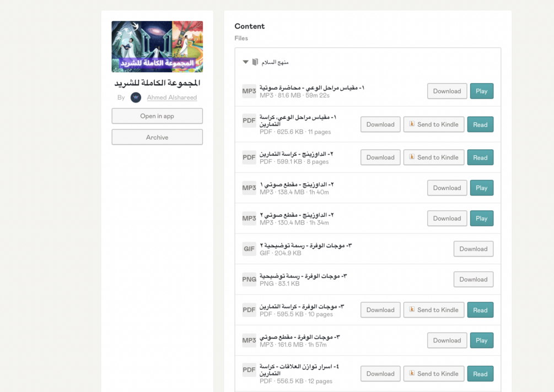Download the 556.5 KB PDF
The width and height of the screenshot is (554, 392).
click(380, 374)
